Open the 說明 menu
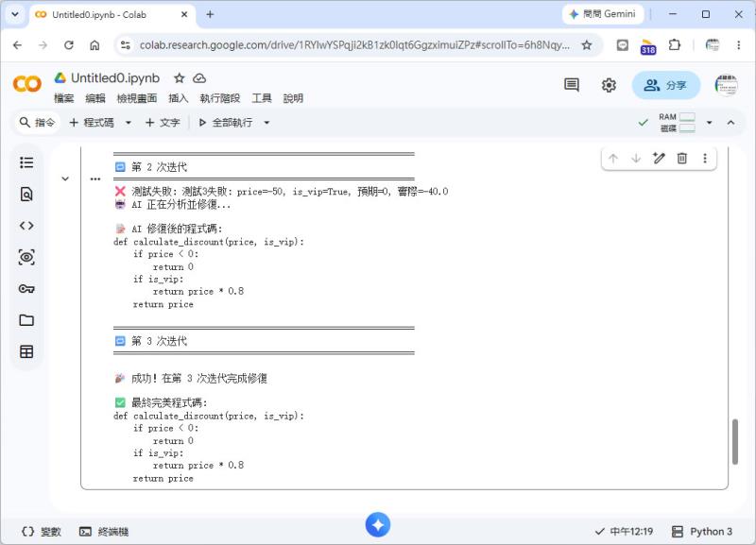756x545 pixels. click(x=293, y=98)
